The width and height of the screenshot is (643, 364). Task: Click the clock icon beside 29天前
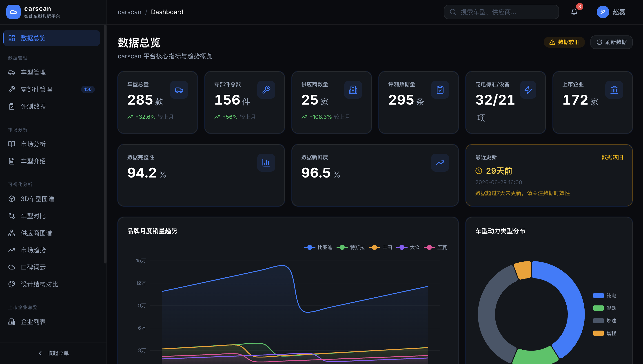coord(479,171)
